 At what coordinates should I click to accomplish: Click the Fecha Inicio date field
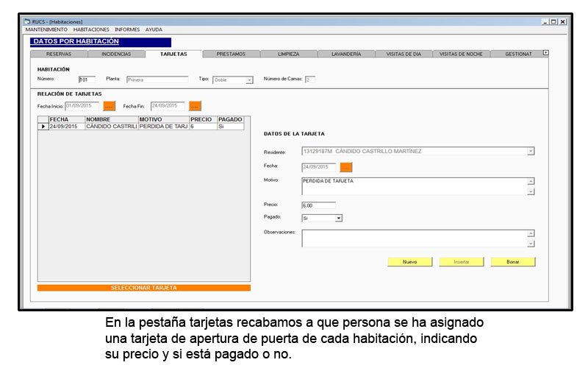82,106
